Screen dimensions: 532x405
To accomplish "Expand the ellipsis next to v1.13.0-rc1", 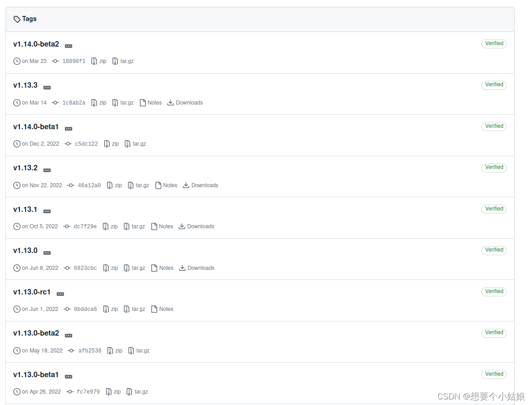I will 60,294.
